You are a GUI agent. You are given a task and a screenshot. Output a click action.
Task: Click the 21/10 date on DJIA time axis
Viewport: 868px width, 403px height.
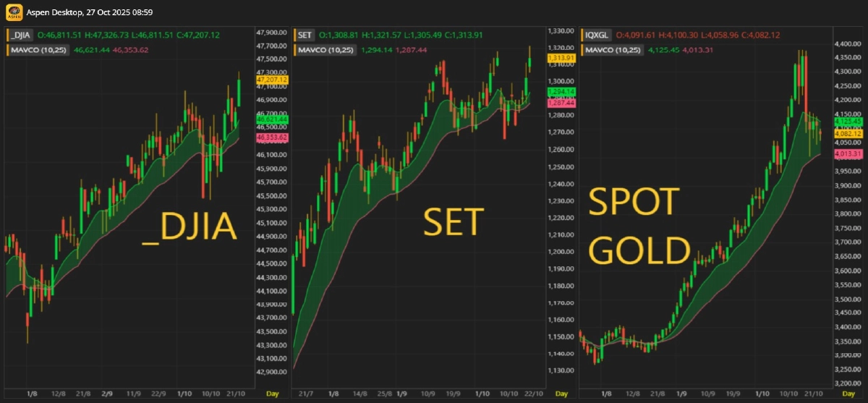pyautogui.click(x=231, y=394)
